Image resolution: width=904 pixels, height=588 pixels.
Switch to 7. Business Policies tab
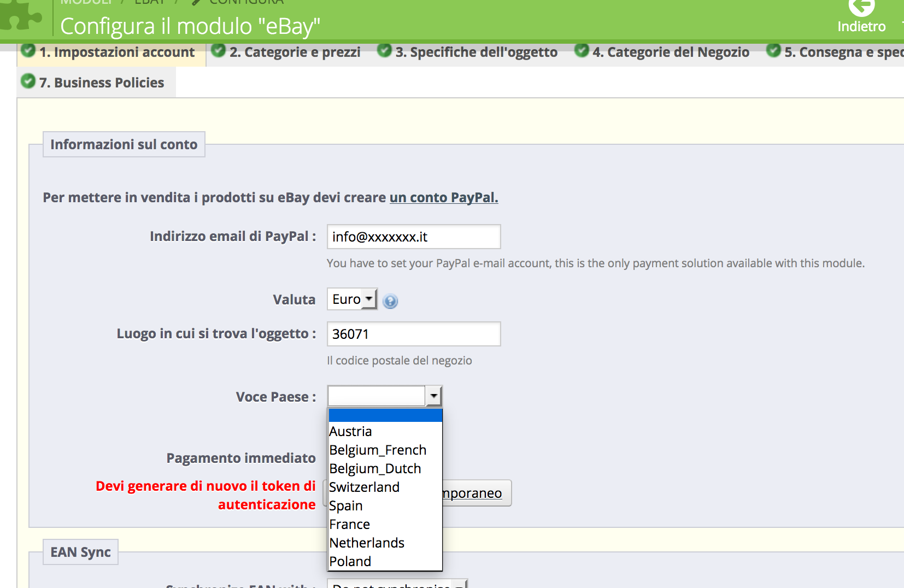pyautogui.click(x=97, y=83)
